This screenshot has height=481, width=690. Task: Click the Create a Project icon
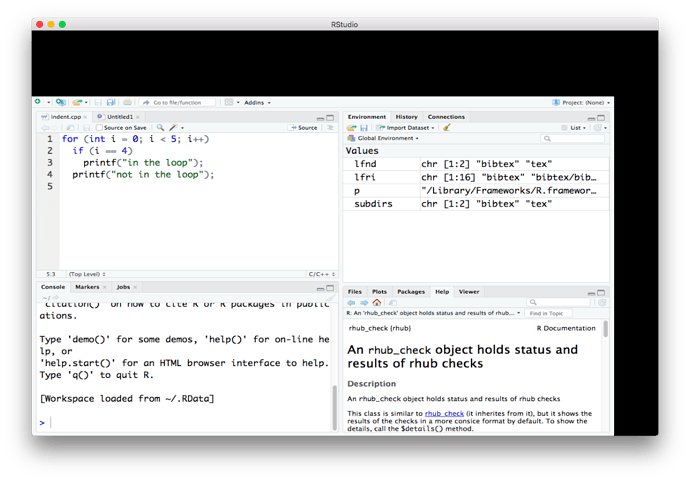coord(61,103)
